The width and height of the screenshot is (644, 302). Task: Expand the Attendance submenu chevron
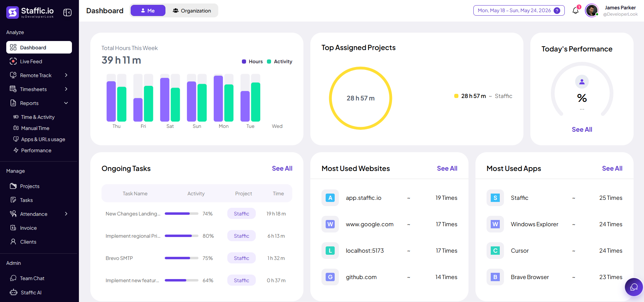(66, 214)
